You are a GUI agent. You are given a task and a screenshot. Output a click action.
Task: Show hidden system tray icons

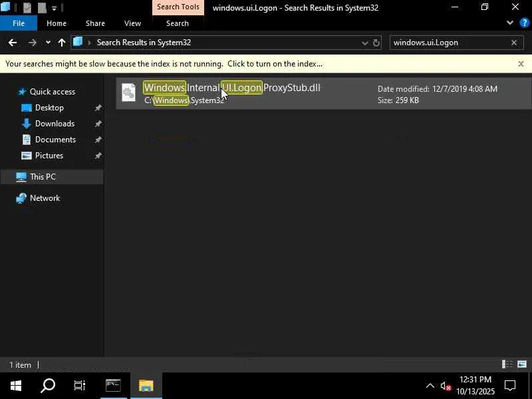pos(430,386)
